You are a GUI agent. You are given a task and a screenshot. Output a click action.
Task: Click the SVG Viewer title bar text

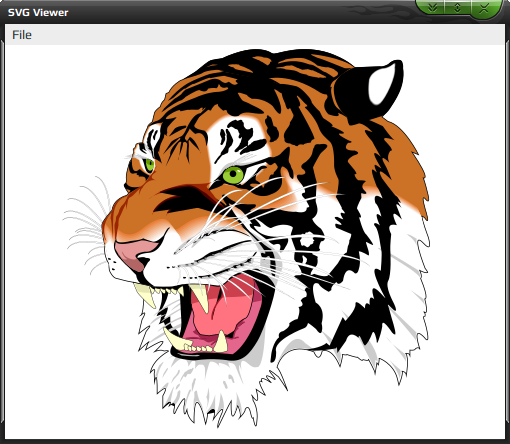38,13
